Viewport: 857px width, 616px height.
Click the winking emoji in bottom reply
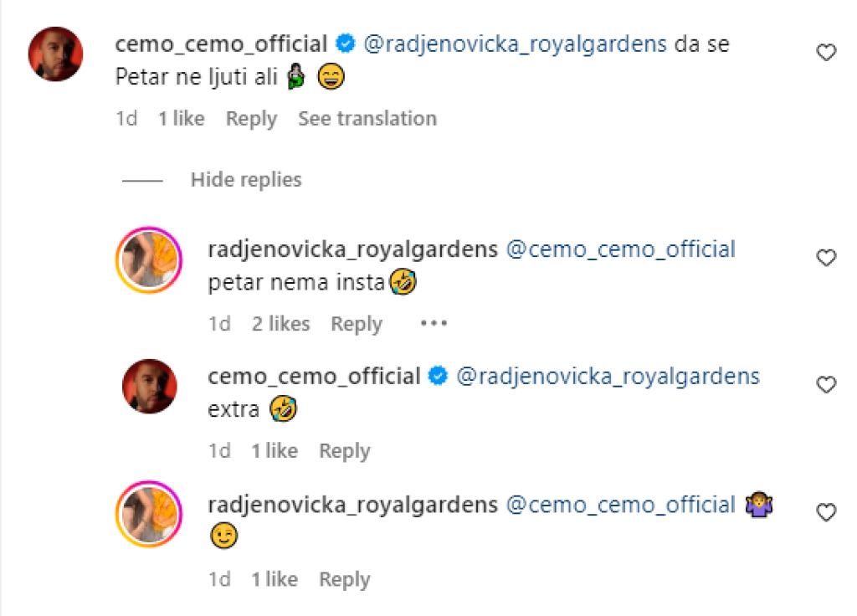point(222,536)
